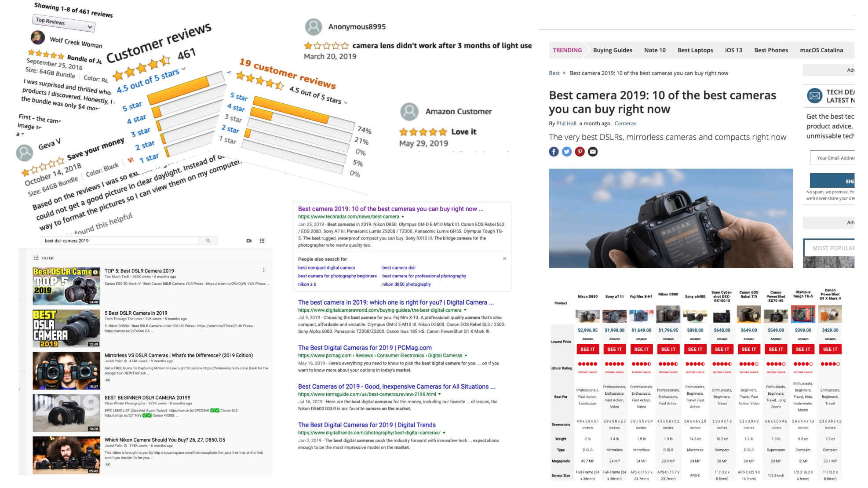Screen dimensions: 868x488
Task: Click the article's hero camera photo
Action: pyautogui.click(x=671, y=219)
